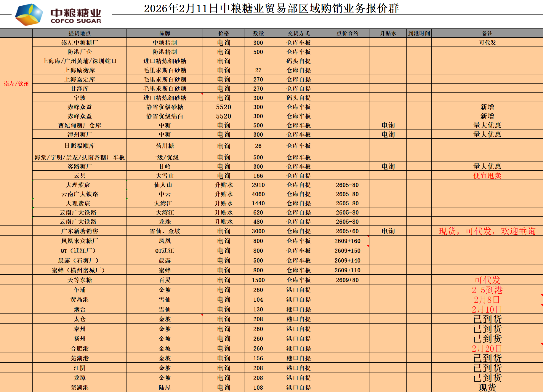Select the red 2月20日 remark cell

(487, 348)
